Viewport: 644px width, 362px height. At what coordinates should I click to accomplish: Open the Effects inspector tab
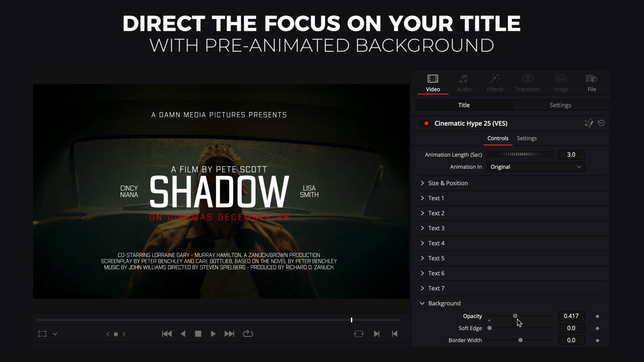(x=495, y=83)
